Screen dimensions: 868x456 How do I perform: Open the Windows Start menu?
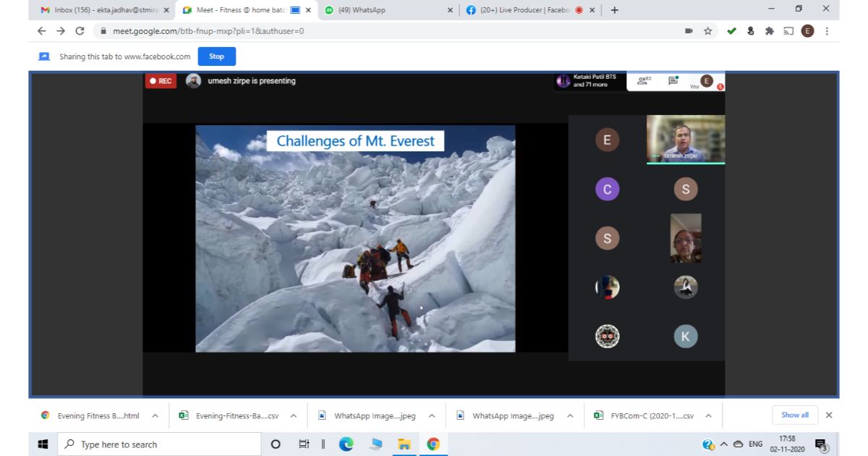pos(43,444)
